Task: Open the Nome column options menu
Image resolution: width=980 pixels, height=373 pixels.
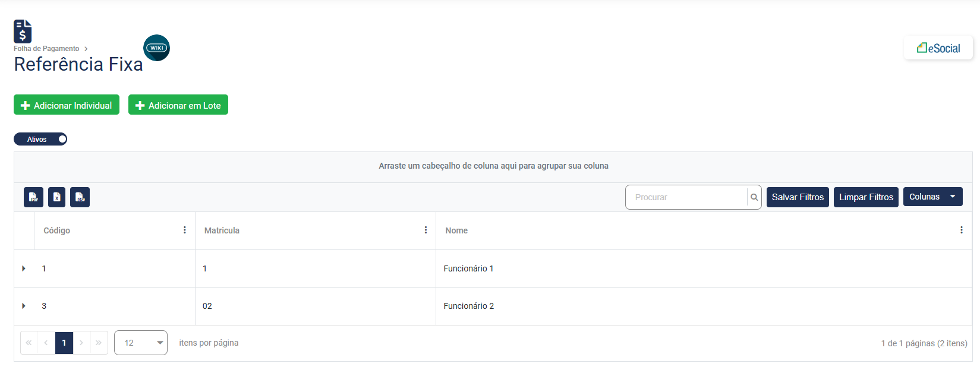Action: [961, 230]
